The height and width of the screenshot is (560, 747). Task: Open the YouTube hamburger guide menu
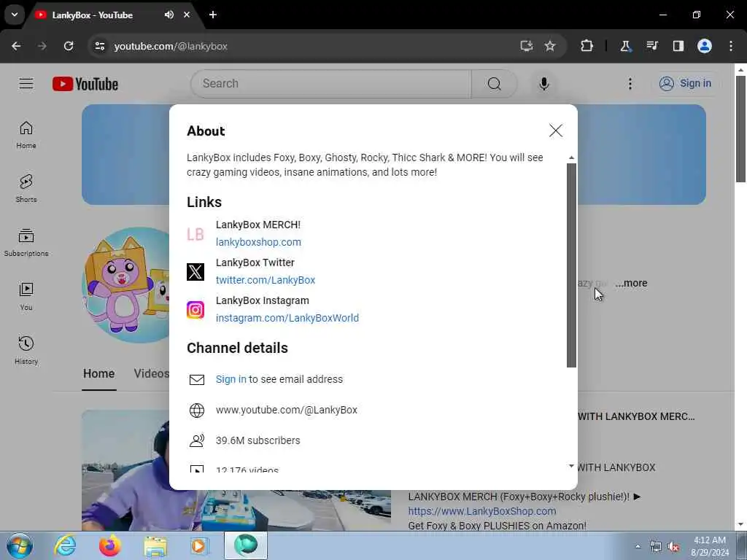26,84
